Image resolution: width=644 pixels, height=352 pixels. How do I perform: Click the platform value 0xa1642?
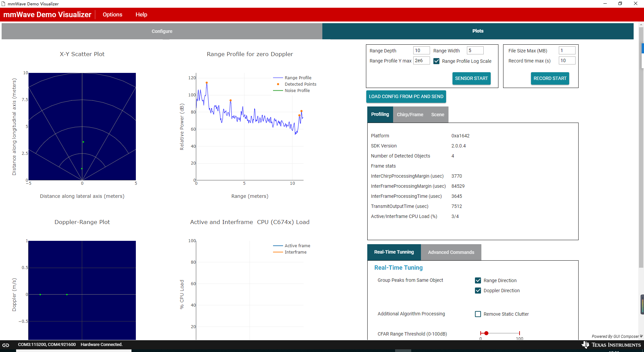pos(461,136)
